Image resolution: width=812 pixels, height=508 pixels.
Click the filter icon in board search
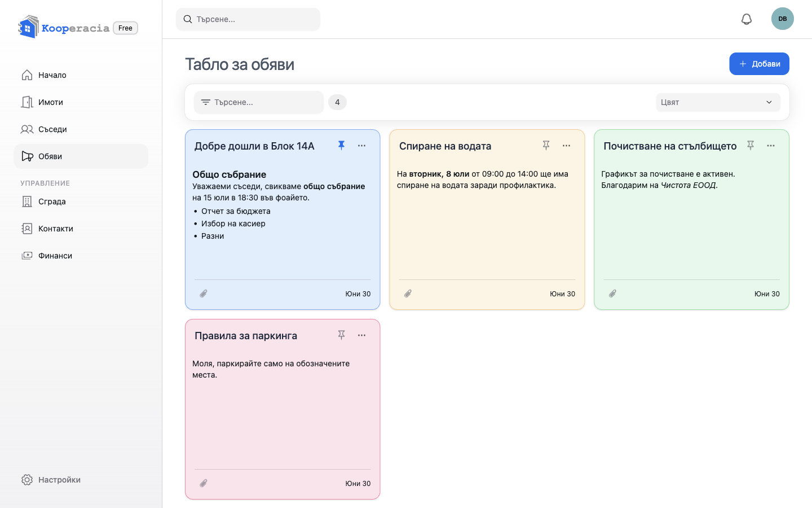pos(206,102)
